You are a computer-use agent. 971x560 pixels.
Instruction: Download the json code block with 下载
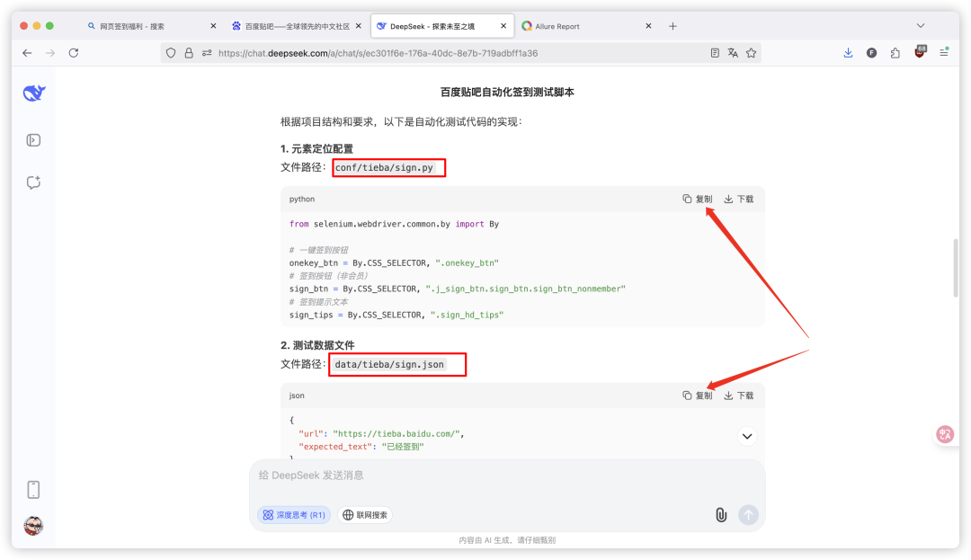[x=739, y=396]
